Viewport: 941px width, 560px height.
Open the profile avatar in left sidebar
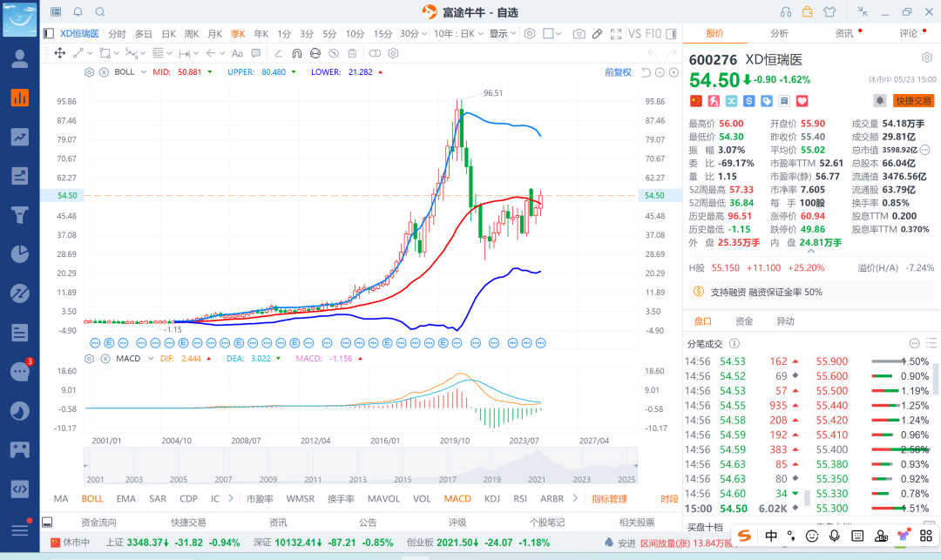[20, 58]
